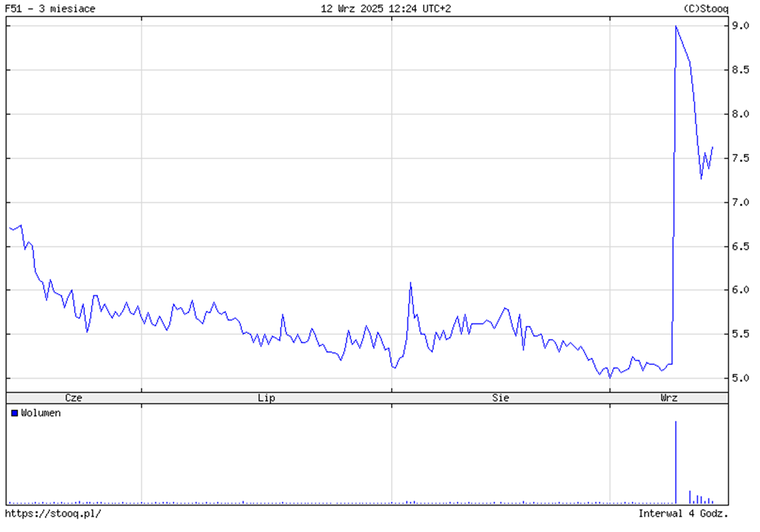Viewport: 760px width, 532px height.
Task: Click the blue Wolumen legend square
Action: 14,413
